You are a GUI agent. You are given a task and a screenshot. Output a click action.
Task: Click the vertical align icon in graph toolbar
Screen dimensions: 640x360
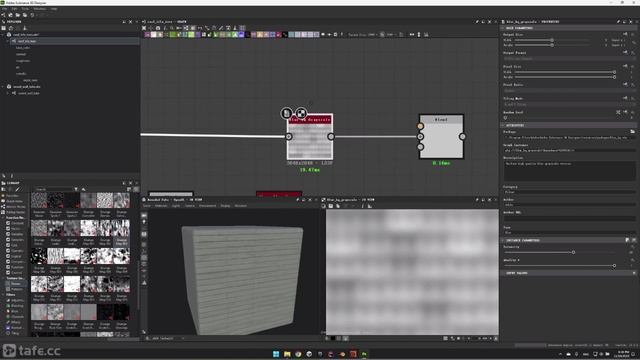[419, 35]
